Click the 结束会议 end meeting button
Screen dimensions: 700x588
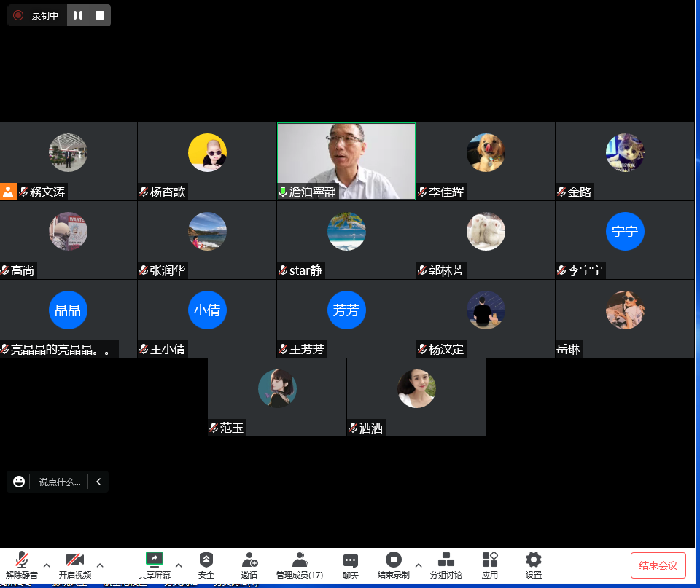click(x=658, y=565)
